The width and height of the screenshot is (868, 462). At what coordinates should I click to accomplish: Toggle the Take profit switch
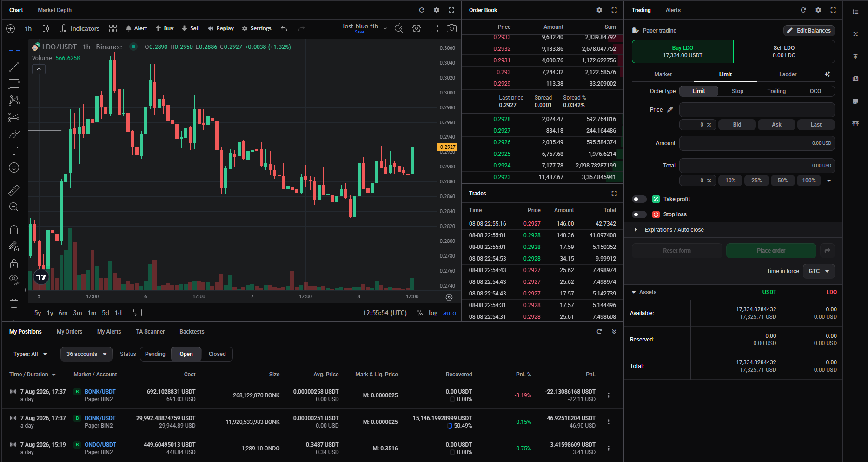(x=639, y=199)
